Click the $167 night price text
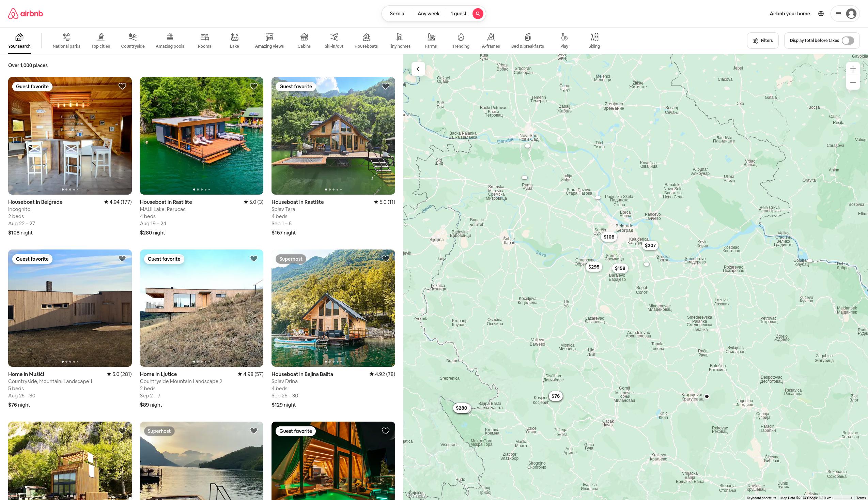868x500 pixels. [x=283, y=232]
